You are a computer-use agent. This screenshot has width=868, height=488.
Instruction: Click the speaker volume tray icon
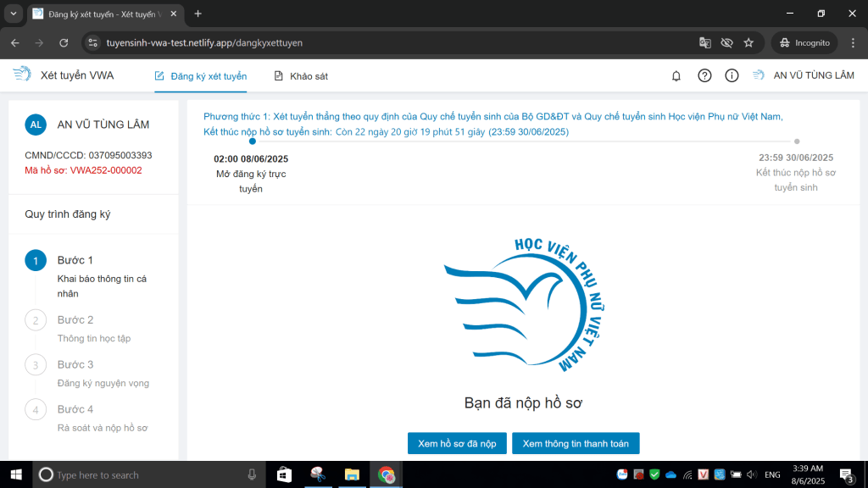[x=751, y=474]
